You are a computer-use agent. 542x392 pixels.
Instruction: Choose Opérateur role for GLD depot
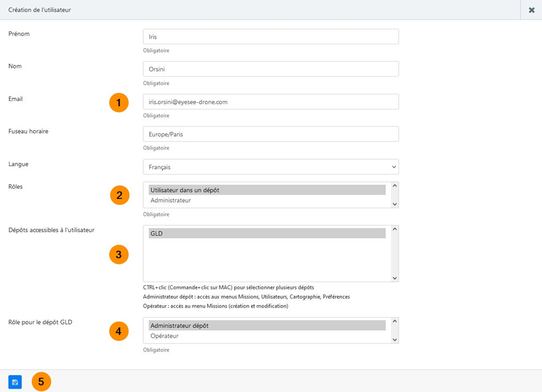[x=267, y=336]
